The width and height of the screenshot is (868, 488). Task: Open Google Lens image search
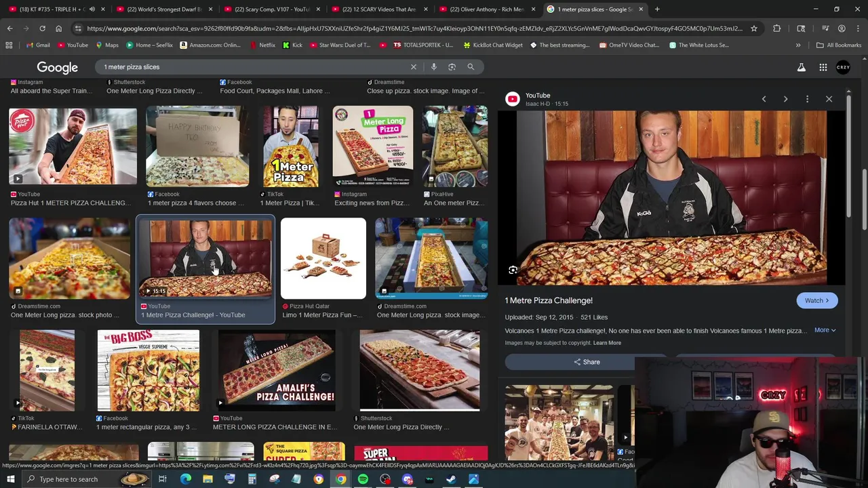(x=452, y=67)
